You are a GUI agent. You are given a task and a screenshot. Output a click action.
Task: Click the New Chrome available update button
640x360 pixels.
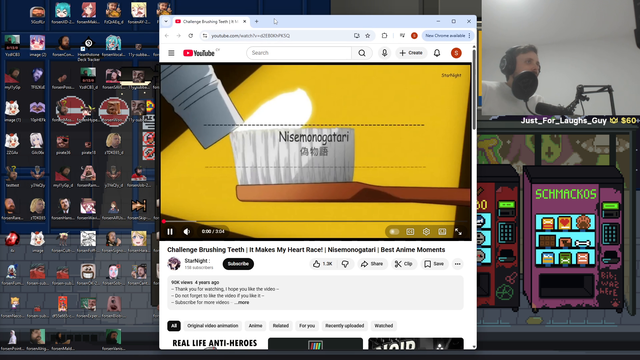point(447,36)
